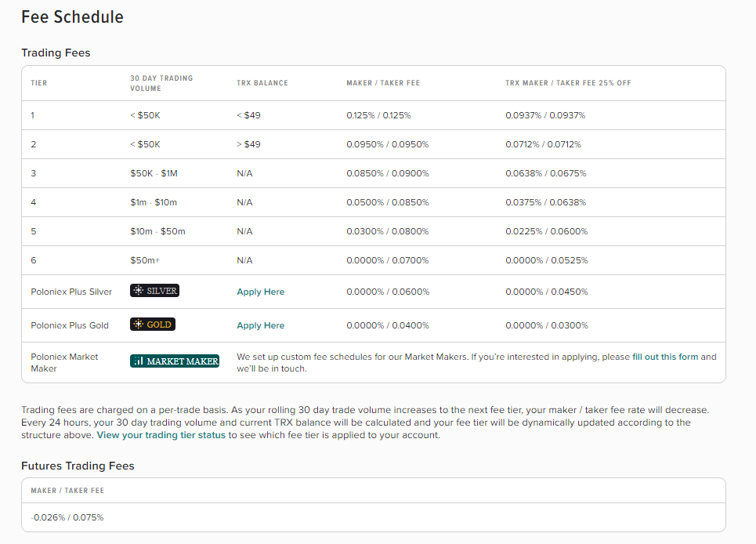Open Apply Here link in Gold row

pyautogui.click(x=260, y=325)
